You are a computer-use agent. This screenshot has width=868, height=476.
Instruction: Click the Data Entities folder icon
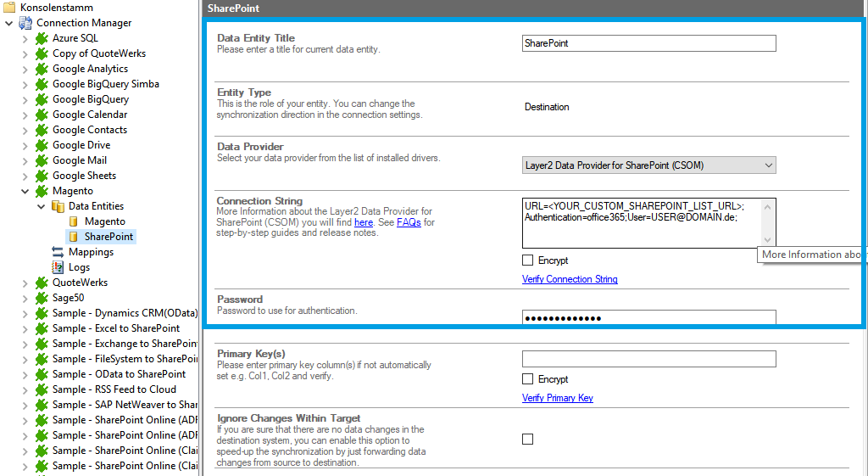58,206
